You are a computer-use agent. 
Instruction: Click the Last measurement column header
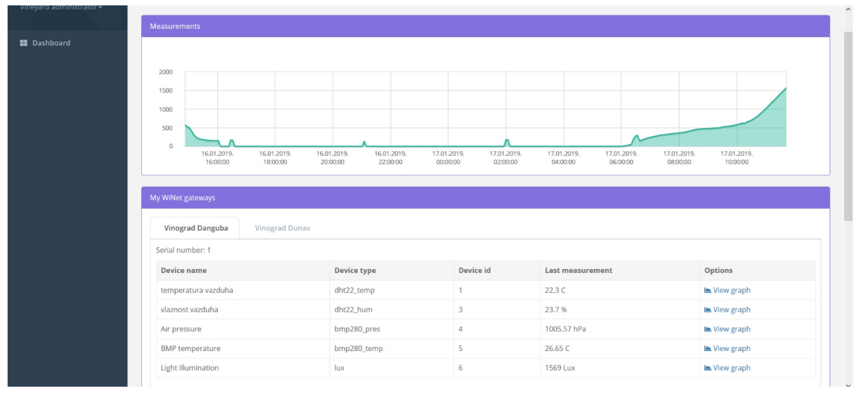[578, 270]
